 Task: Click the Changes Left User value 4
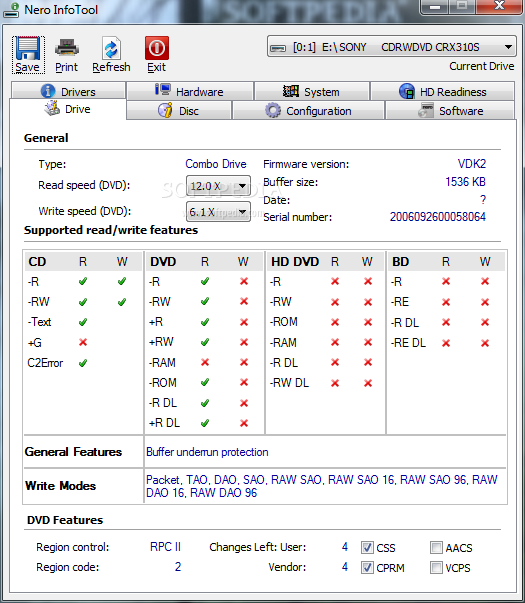point(345,546)
